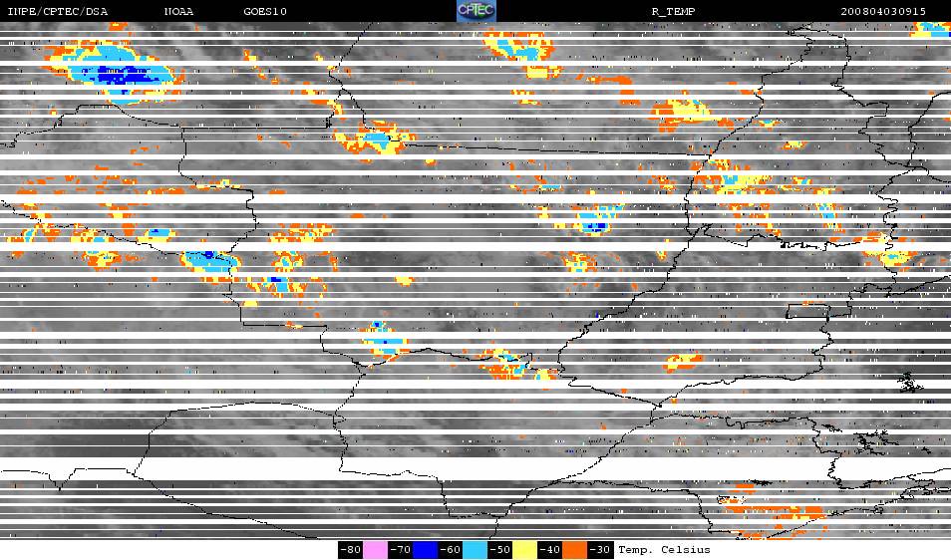The height and width of the screenshot is (560, 951).
Task: Select the -40 legend value
Action: point(550,549)
